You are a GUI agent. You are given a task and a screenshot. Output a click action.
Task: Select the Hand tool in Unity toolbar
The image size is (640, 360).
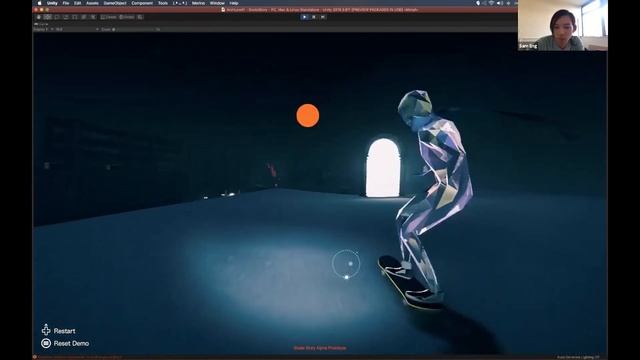(x=39, y=17)
